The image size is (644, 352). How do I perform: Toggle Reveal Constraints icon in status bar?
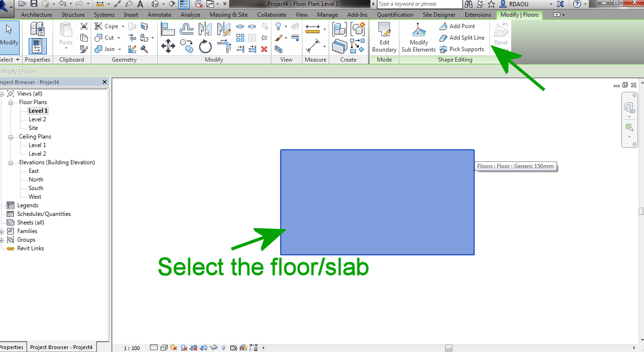pyautogui.click(x=253, y=348)
